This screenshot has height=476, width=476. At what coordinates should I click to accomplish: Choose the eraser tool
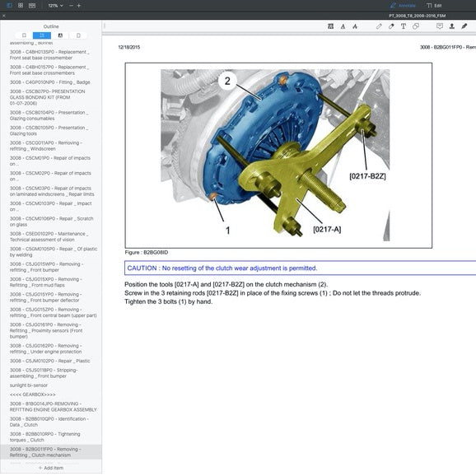click(391, 26)
